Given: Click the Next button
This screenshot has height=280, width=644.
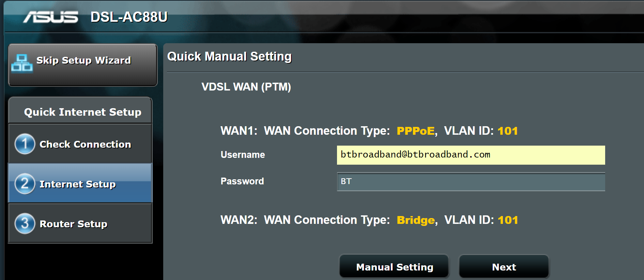Looking at the screenshot, I should 504,267.
